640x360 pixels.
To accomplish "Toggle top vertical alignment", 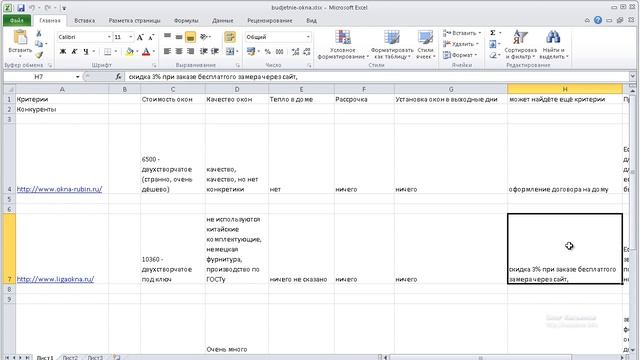I will [167, 37].
